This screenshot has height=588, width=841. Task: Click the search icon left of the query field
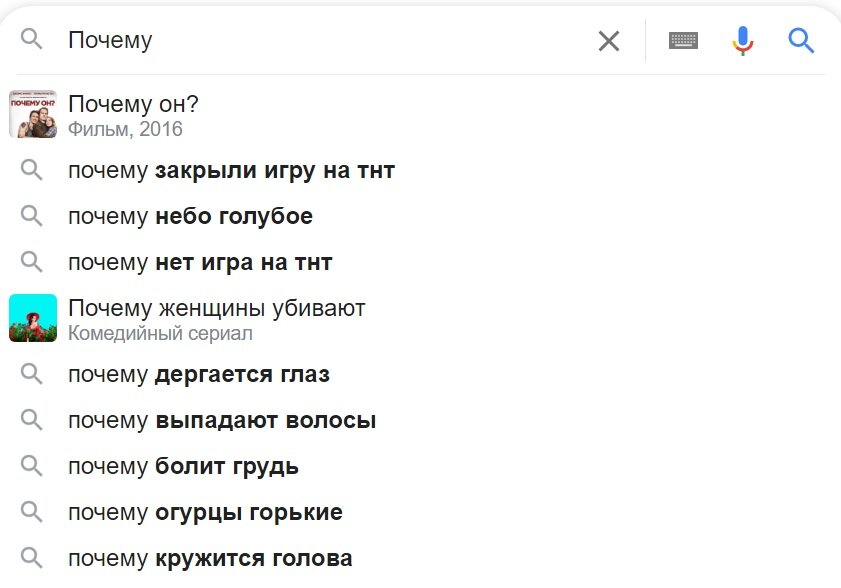pos(32,40)
